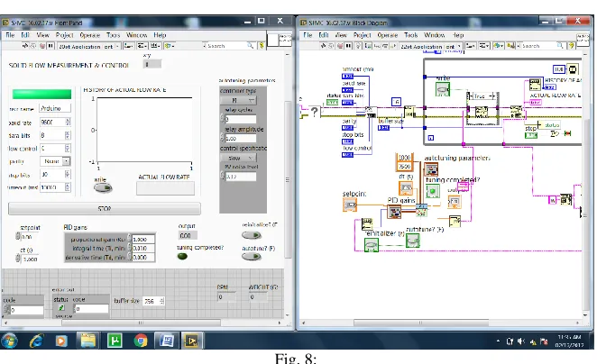Open Project menu in Block Diagram
The image size is (597, 364).
pyautogui.click(x=363, y=35)
